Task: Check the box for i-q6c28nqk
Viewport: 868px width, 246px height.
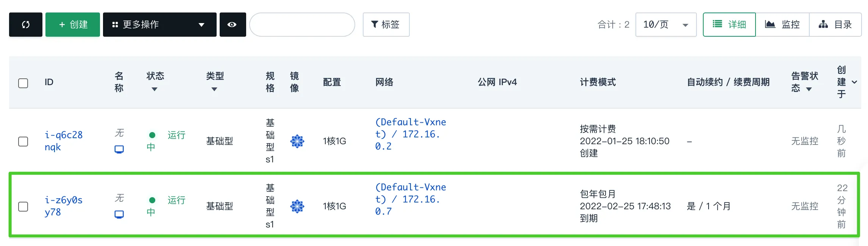Action: click(x=23, y=141)
